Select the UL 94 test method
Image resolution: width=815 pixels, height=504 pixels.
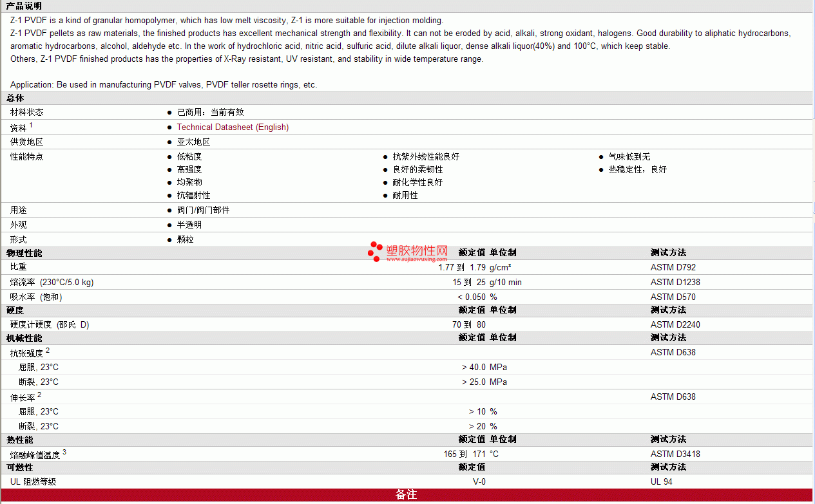[x=662, y=481]
